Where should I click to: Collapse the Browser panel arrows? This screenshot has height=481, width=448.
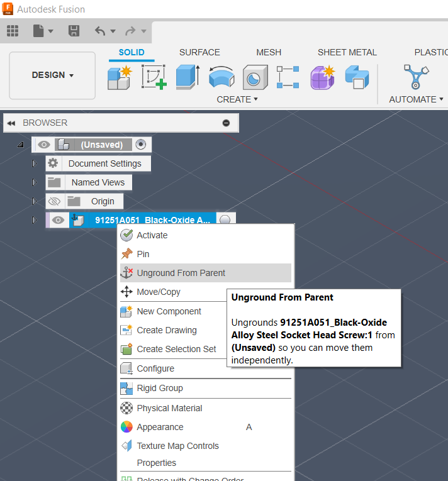[11, 123]
